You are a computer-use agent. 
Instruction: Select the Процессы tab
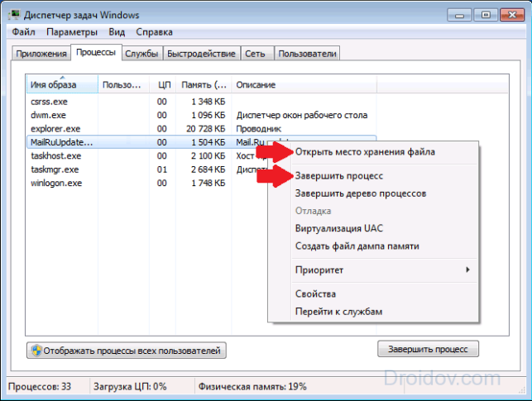click(96, 53)
